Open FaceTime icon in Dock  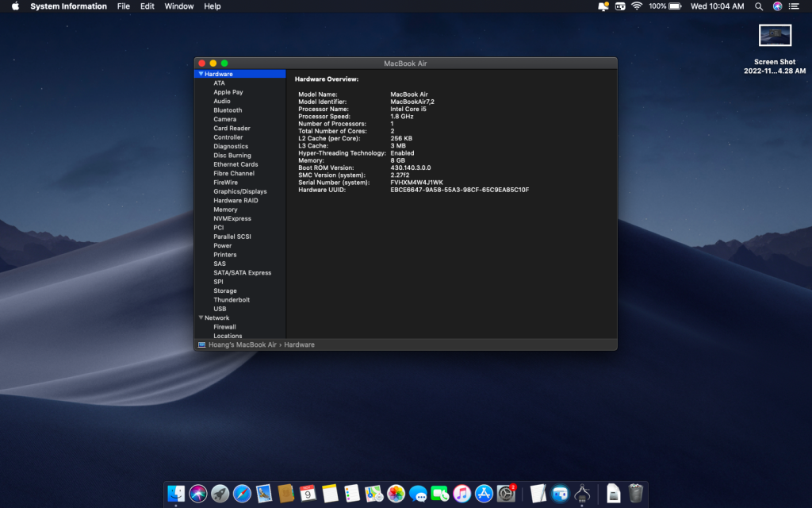tap(439, 493)
